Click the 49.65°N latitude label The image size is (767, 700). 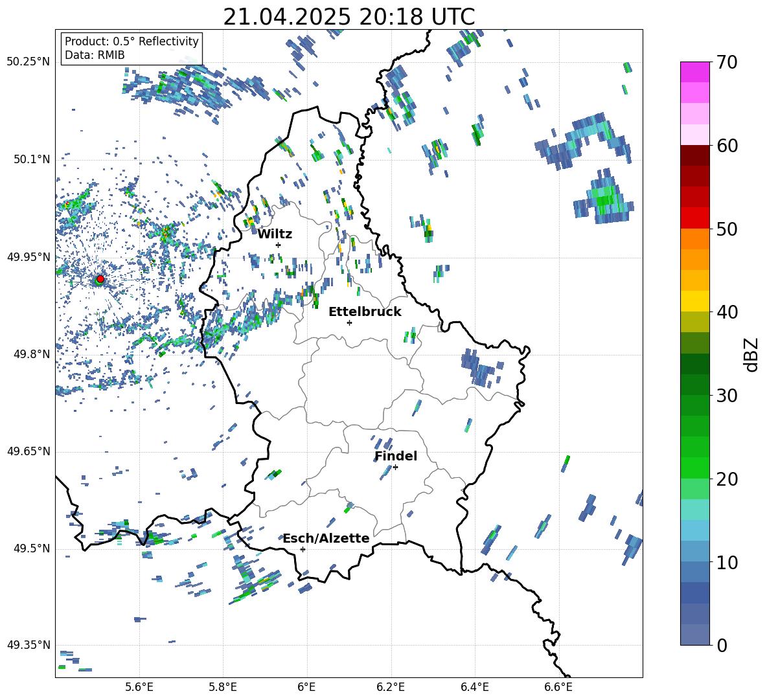pyautogui.click(x=29, y=451)
